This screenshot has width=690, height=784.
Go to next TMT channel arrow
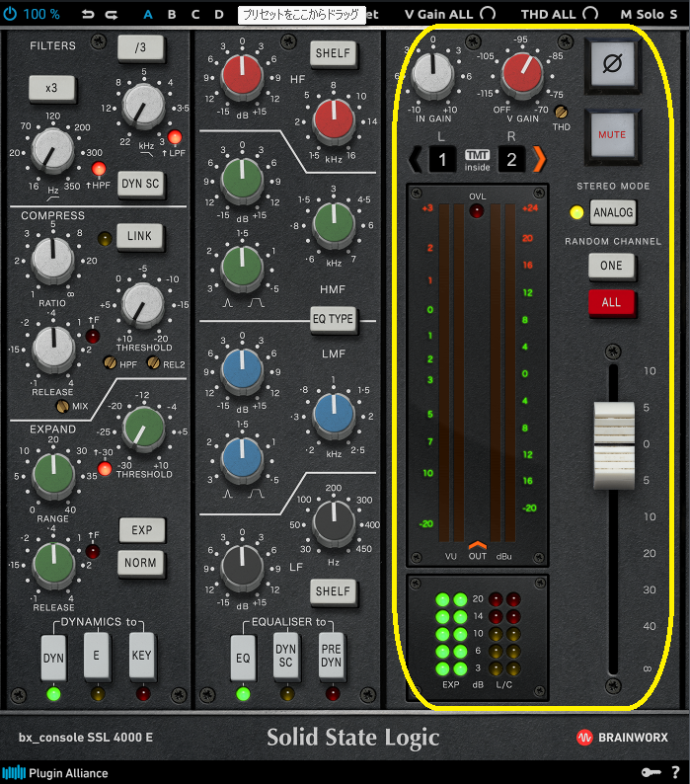tap(539, 160)
